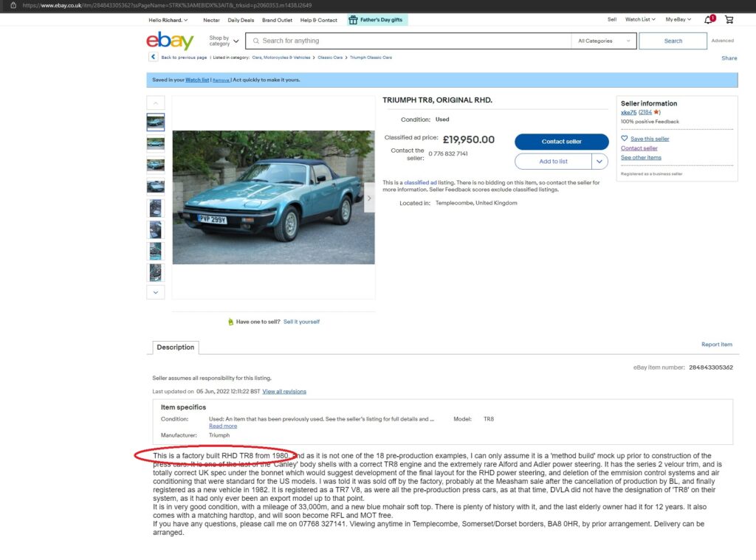756x560 pixels.
Task: Click the main Triumph TR8 photo
Action: click(273, 197)
